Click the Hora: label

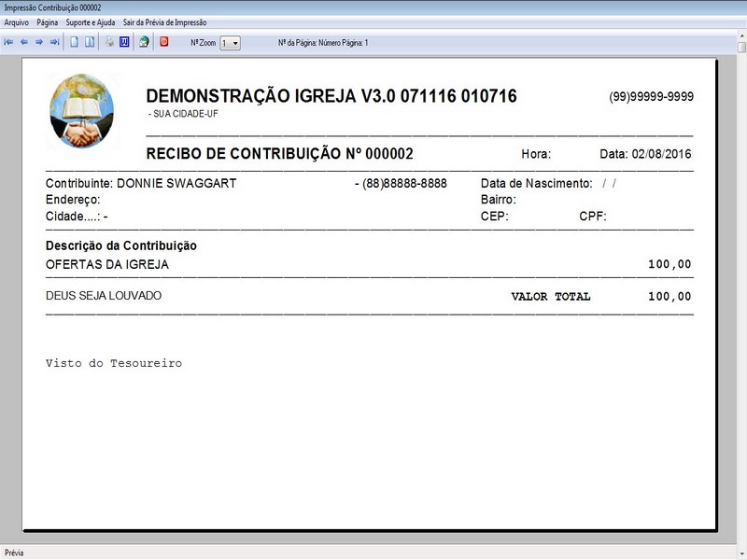(536, 154)
